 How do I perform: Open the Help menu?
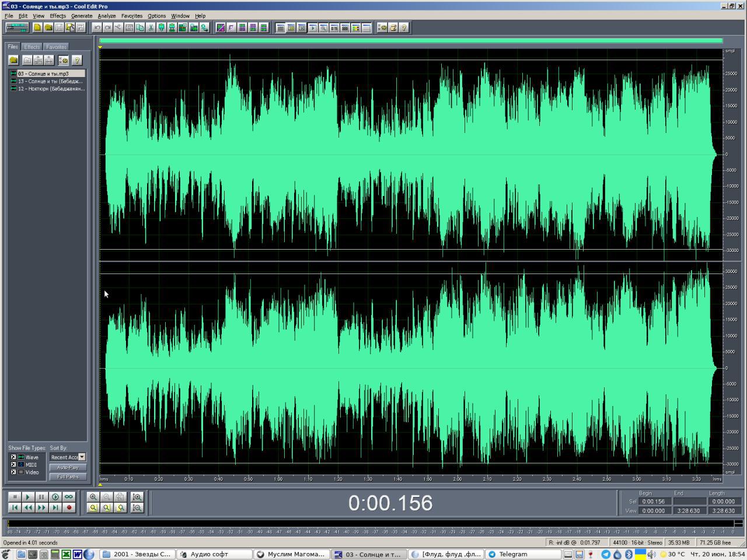(x=200, y=16)
